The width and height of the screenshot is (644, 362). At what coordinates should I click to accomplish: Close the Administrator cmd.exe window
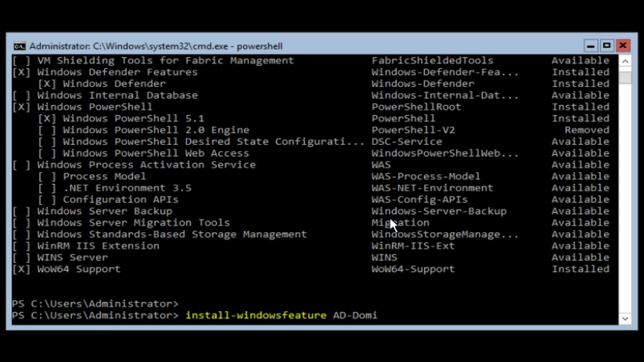[623, 46]
